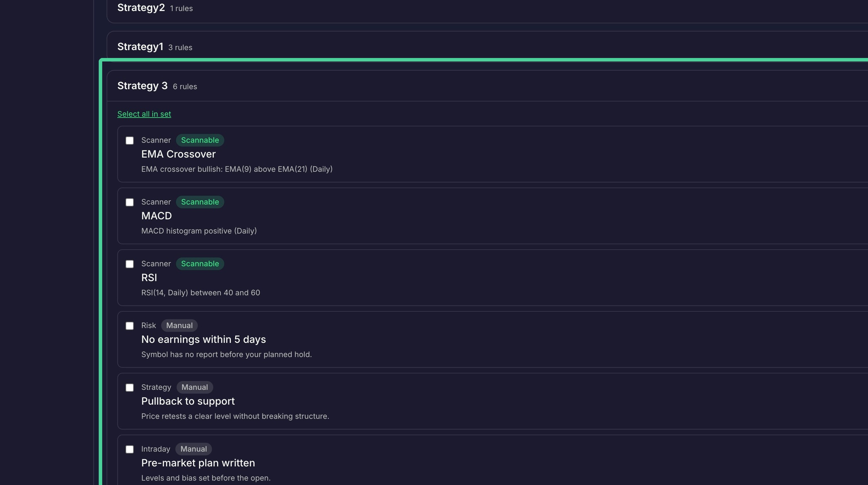
Task: Click the Scannable badge on RSI rule
Action: 200,264
